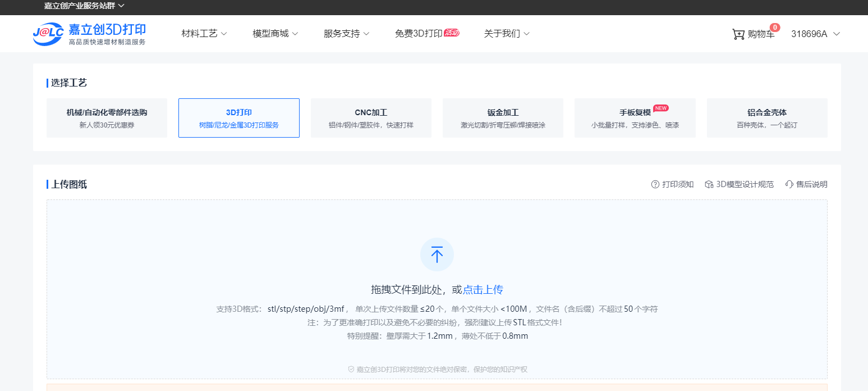The width and height of the screenshot is (868, 391).
Task: Expand the 嘉立创产业服务站群 dropdown
Action: click(x=84, y=6)
